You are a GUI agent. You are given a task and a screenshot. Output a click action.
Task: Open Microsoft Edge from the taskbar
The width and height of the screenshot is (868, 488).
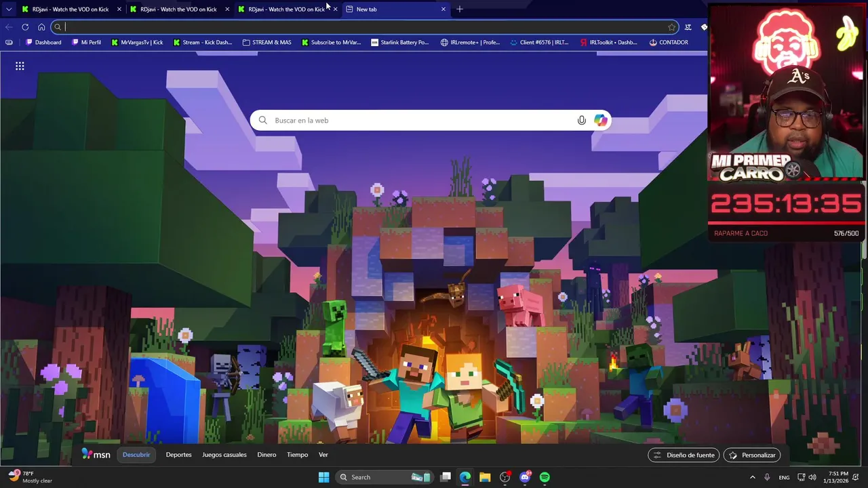tap(465, 477)
